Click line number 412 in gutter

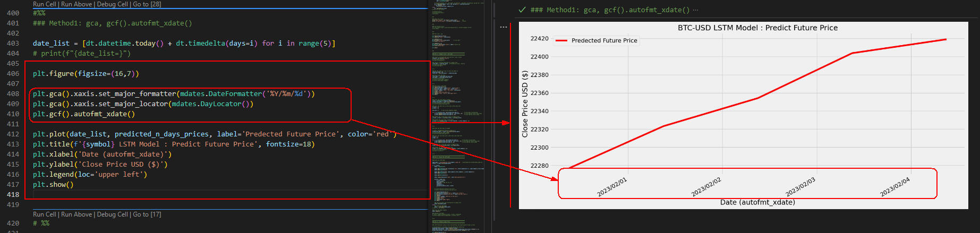[13, 134]
